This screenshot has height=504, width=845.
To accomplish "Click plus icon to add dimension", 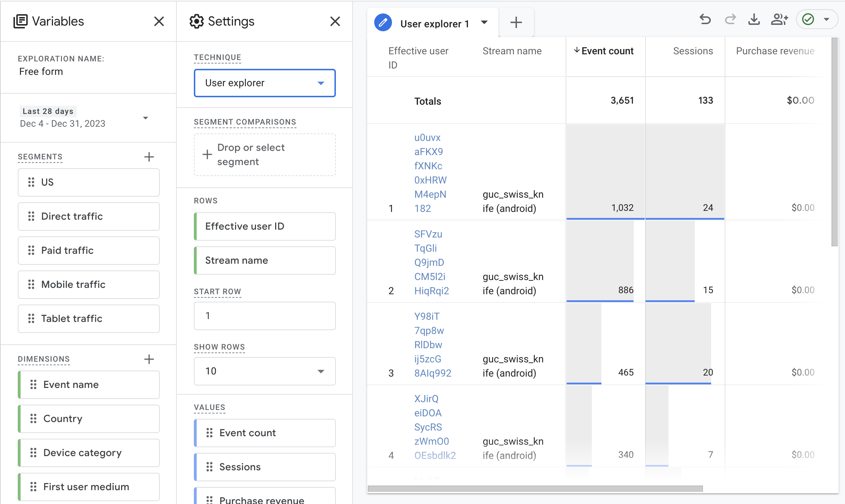I will (149, 359).
